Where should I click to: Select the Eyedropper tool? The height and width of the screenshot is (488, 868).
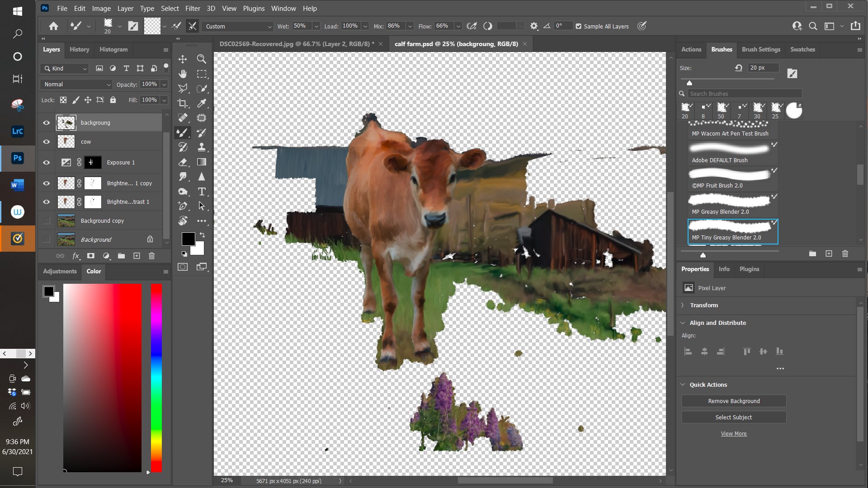point(202,103)
